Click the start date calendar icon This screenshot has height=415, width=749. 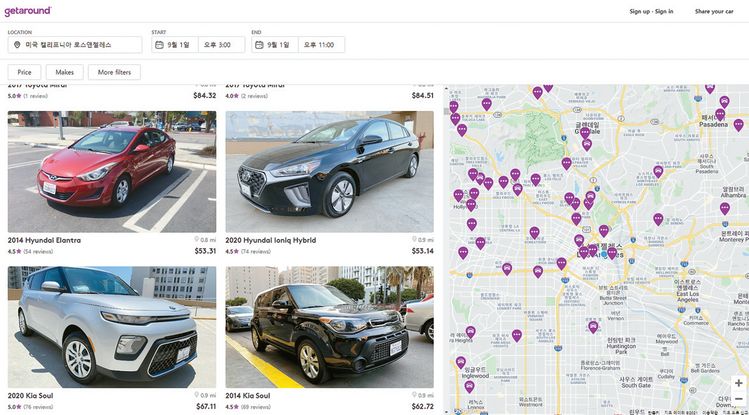(160, 45)
